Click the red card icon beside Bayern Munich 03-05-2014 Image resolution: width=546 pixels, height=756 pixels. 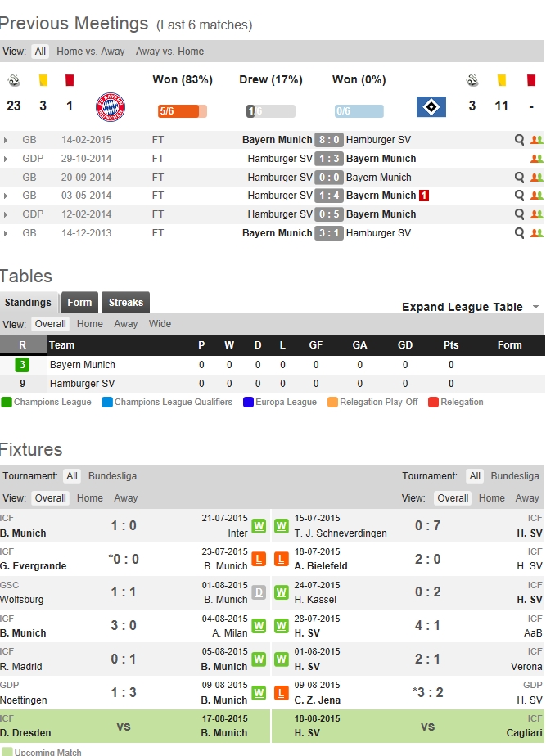click(x=424, y=196)
